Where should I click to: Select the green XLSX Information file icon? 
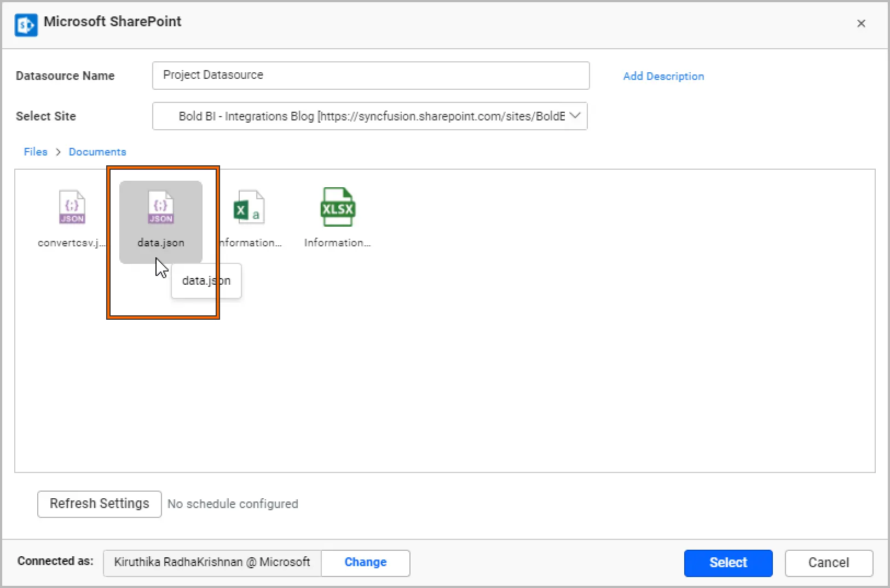(338, 207)
